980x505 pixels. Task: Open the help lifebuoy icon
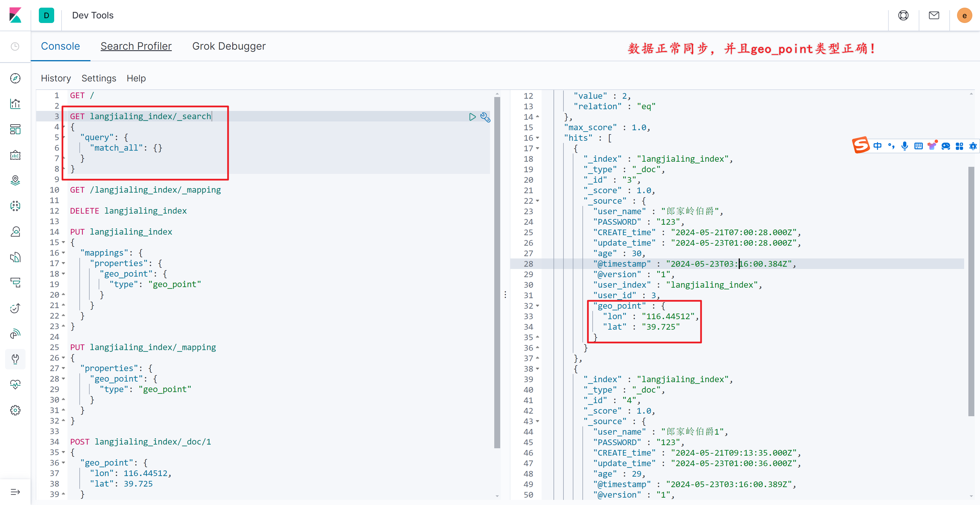click(903, 15)
